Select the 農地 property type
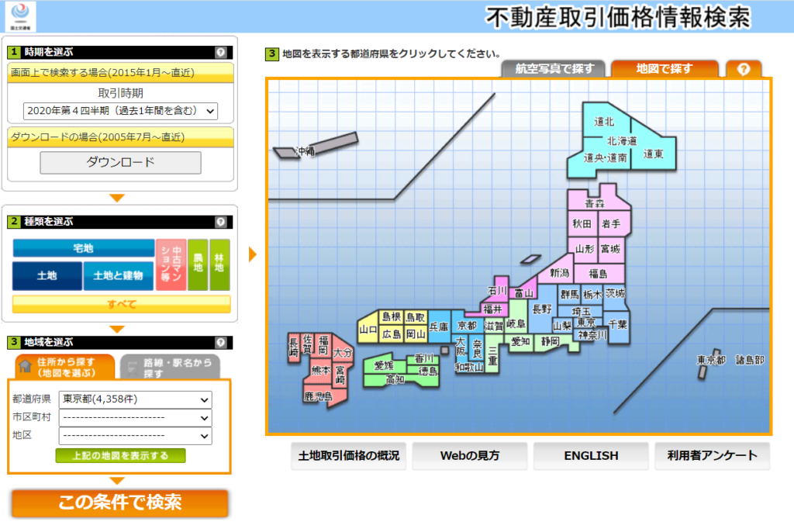The image size is (794, 532). (x=198, y=264)
